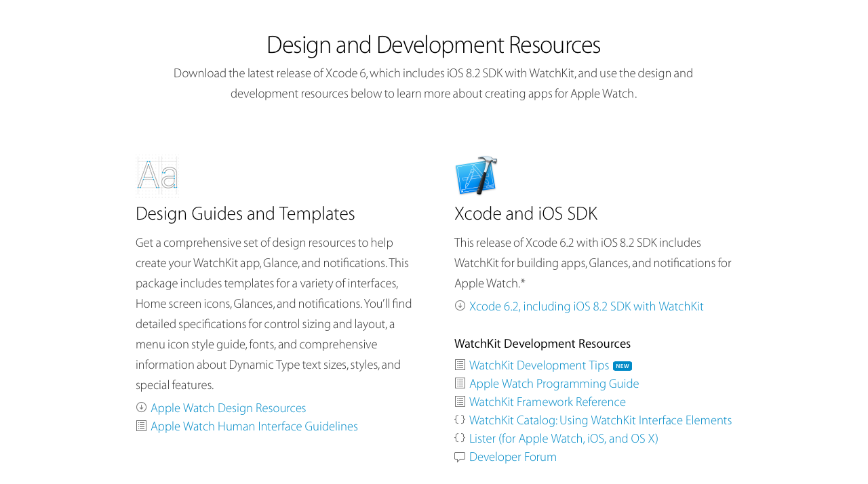Open Apple Watch Programming Guide link
This screenshot has height=484, width=868.
pyautogui.click(x=554, y=384)
